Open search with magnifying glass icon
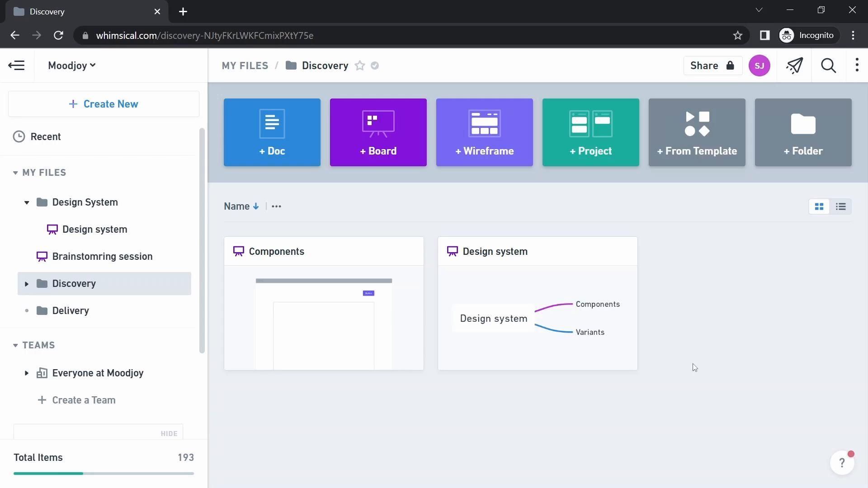This screenshot has width=868, height=488. (x=828, y=66)
